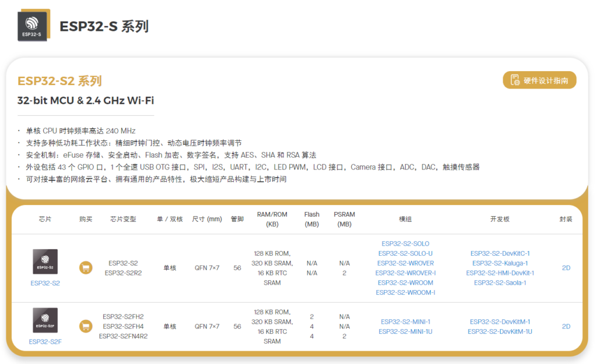Open the 2D package link in ESP32-S2F row
The image size is (597, 364).
click(566, 327)
